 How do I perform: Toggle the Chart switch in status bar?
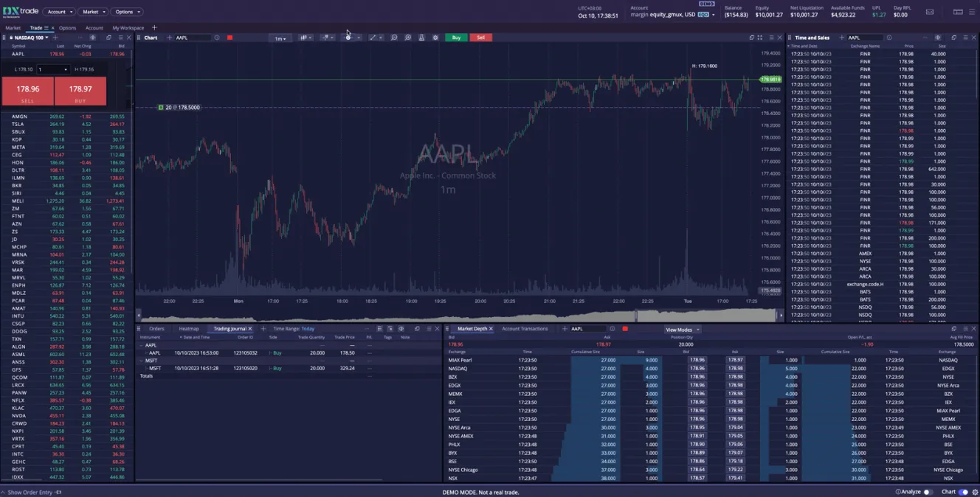click(963, 492)
